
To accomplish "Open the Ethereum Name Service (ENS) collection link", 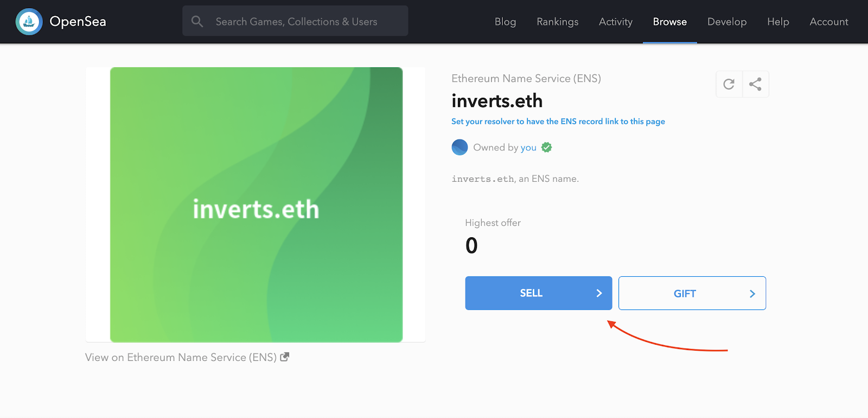I will pos(526,79).
